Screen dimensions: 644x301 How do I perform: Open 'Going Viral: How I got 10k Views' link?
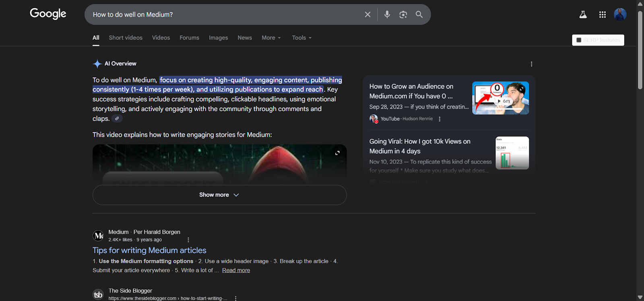click(x=420, y=146)
